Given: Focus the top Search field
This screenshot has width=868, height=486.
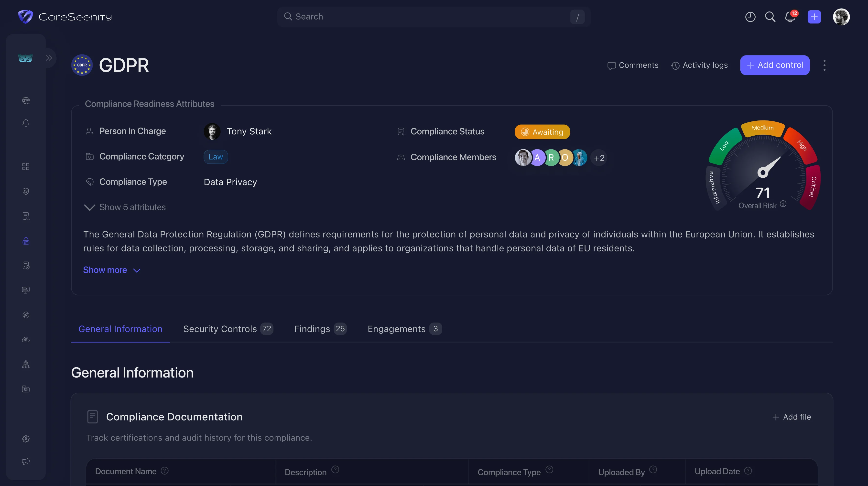Looking at the screenshot, I should (434, 17).
